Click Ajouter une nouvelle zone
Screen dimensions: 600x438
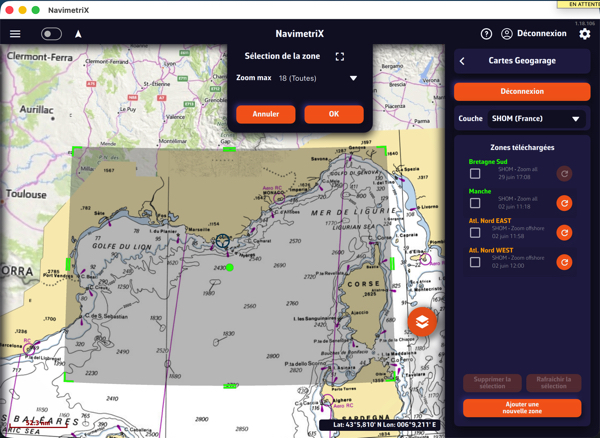pos(522,408)
